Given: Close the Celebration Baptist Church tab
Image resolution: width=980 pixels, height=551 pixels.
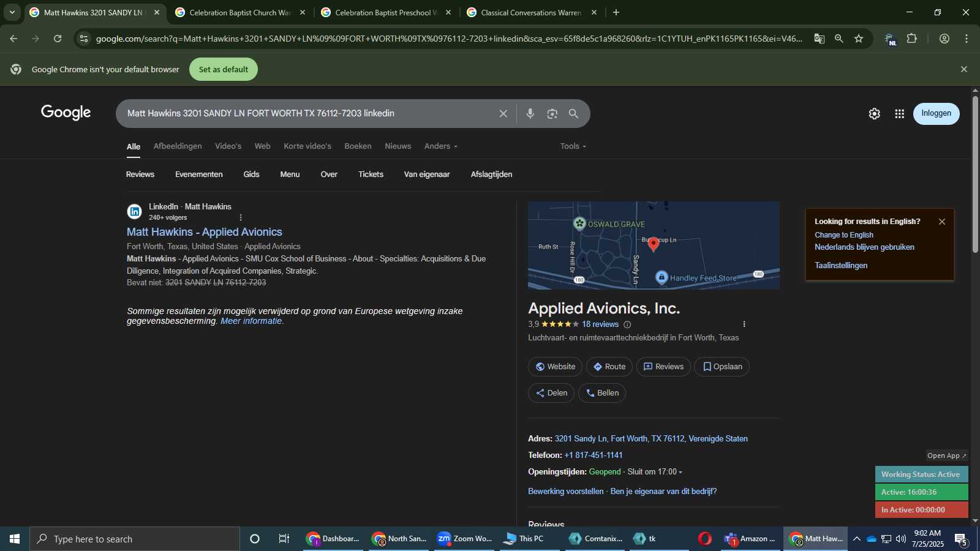Looking at the screenshot, I should (303, 12).
